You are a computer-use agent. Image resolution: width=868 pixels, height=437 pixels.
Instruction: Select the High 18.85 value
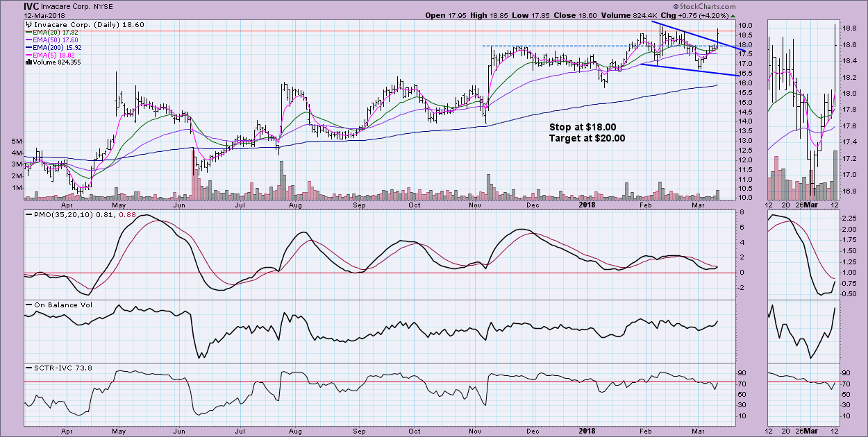pyautogui.click(x=489, y=15)
